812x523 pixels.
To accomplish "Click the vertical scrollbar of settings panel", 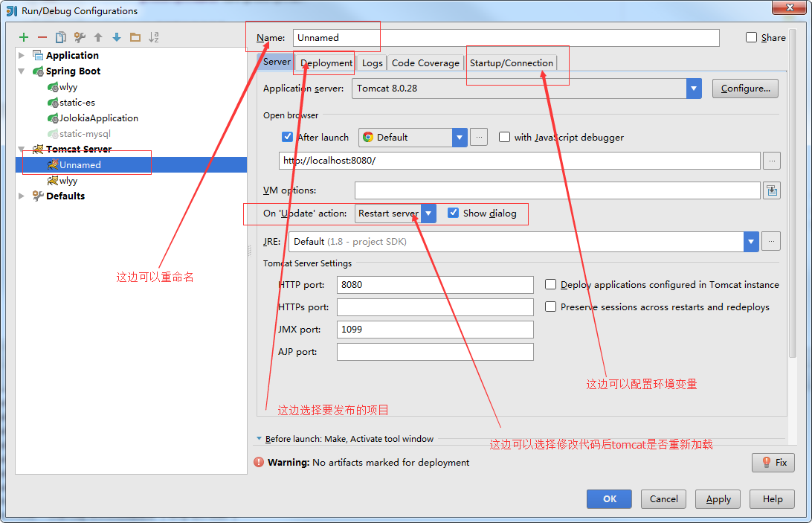I will pyautogui.click(x=793, y=194).
